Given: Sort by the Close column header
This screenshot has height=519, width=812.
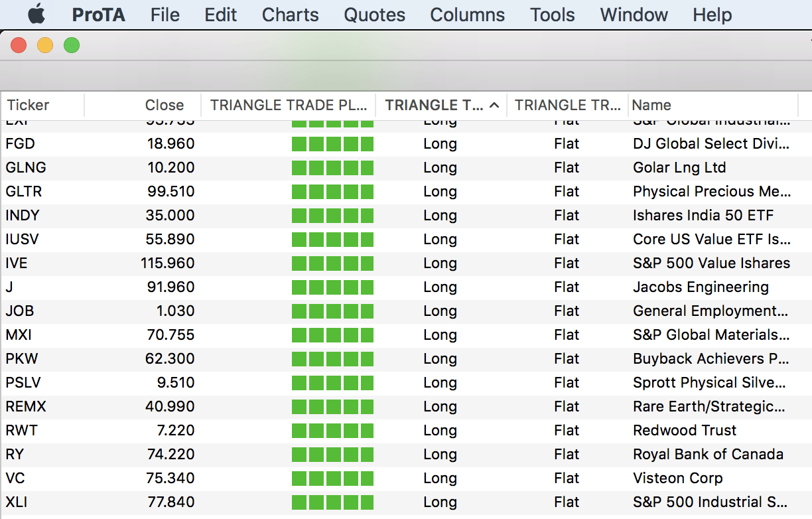Looking at the screenshot, I should tap(143, 105).
